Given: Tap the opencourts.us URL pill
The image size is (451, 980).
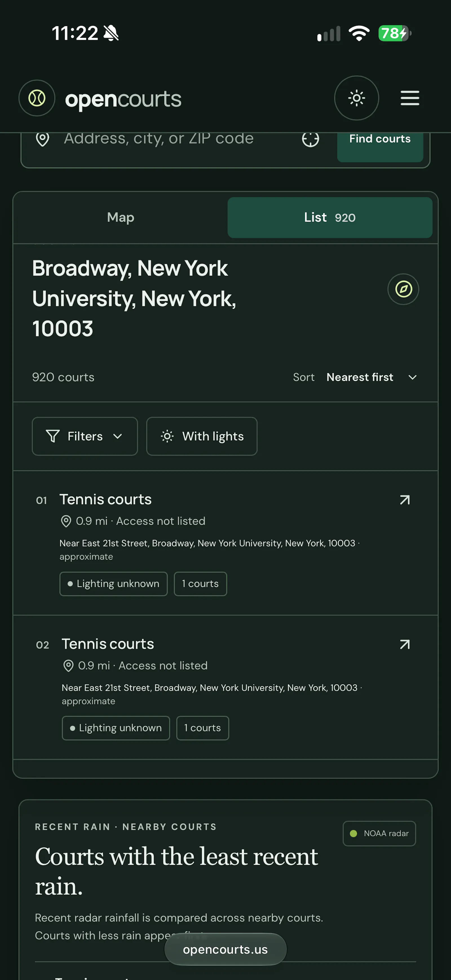Looking at the screenshot, I should [225, 949].
